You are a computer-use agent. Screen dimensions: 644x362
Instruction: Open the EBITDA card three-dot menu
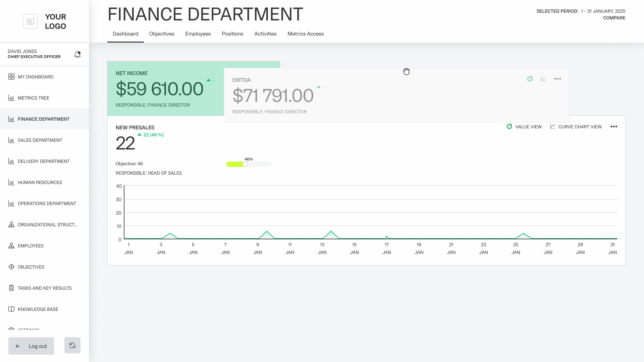point(557,79)
